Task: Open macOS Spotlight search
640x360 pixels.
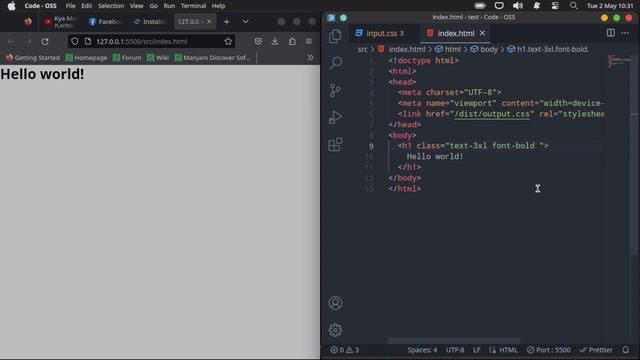Action: coord(573,6)
